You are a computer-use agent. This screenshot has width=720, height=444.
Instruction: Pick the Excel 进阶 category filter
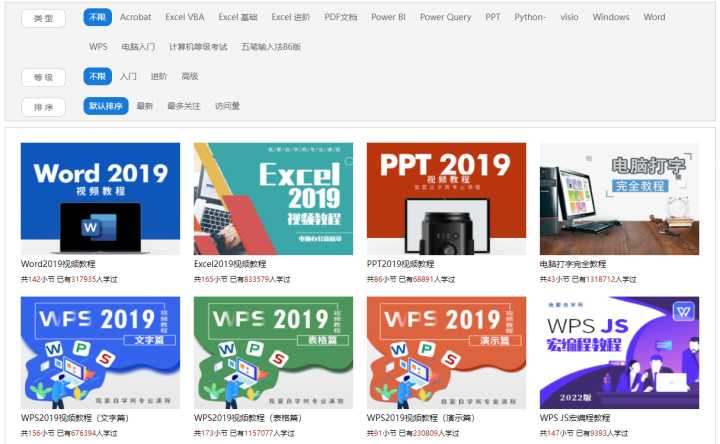click(x=291, y=17)
